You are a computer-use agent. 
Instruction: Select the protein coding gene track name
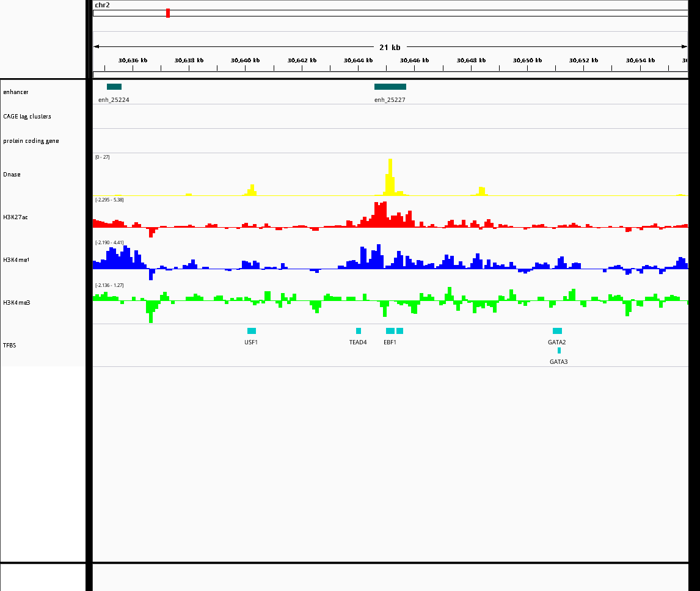[x=31, y=141]
